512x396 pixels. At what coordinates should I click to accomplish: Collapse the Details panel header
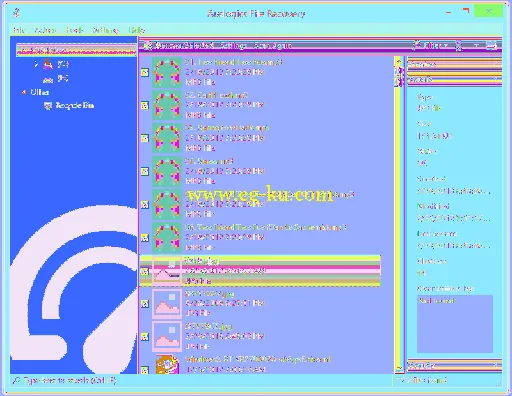pos(454,79)
